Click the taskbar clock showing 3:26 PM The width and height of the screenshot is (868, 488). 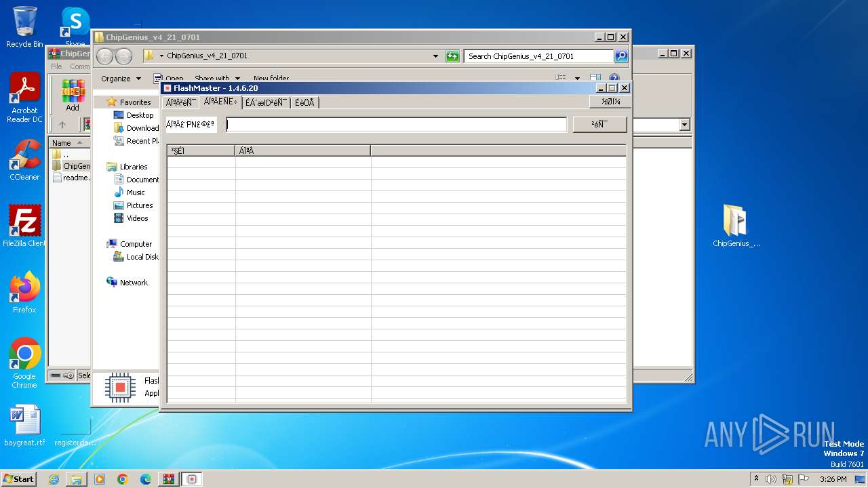click(x=833, y=479)
